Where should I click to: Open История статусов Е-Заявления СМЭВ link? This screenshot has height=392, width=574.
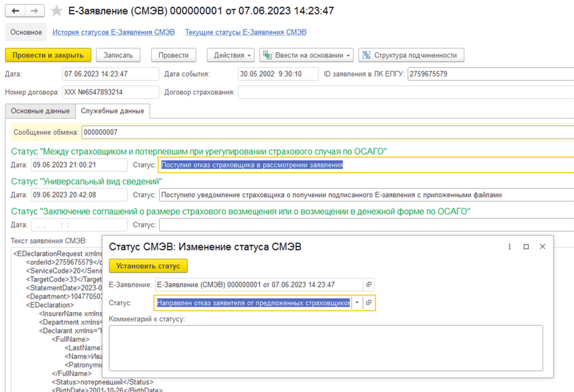coord(113,32)
